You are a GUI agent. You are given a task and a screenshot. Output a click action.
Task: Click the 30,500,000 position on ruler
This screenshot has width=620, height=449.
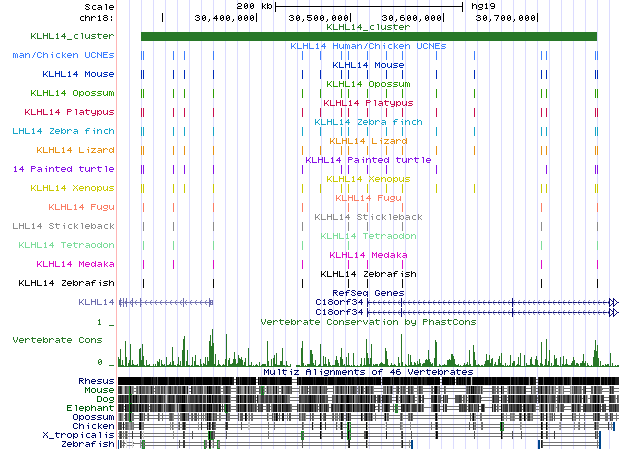pos(319,17)
